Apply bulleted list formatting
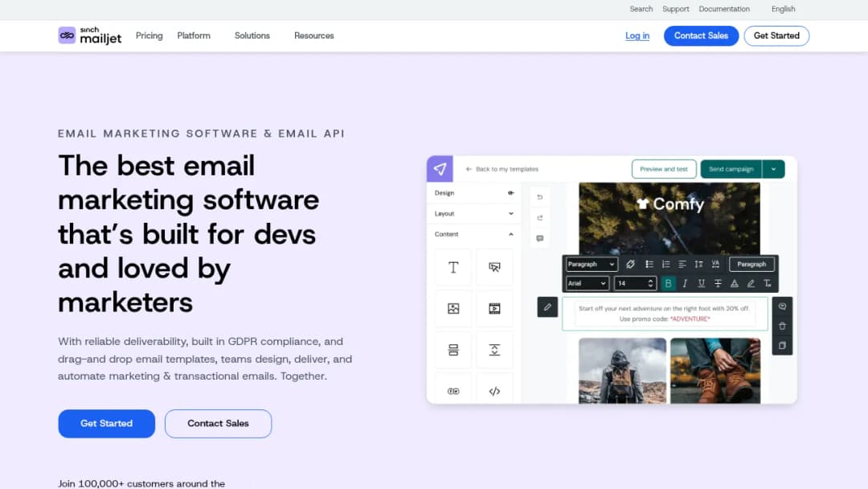Screen dimensions: 868x489 click(x=649, y=264)
